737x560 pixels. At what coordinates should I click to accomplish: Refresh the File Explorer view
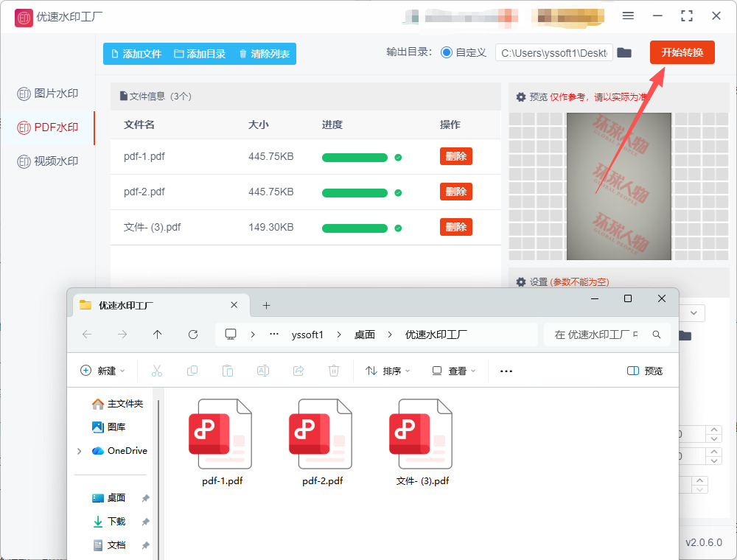tap(192, 334)
